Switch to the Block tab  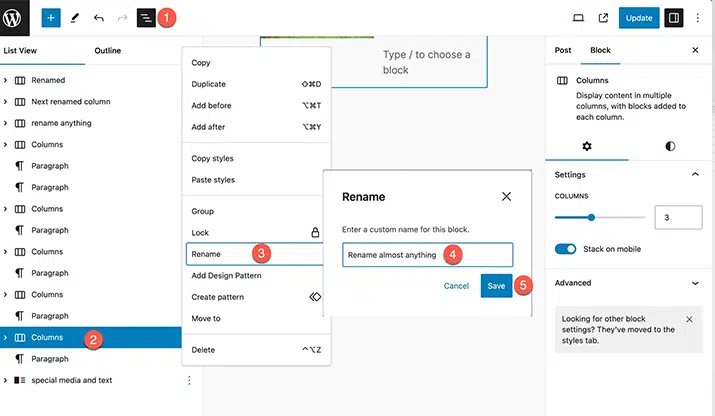coord(600,50)
